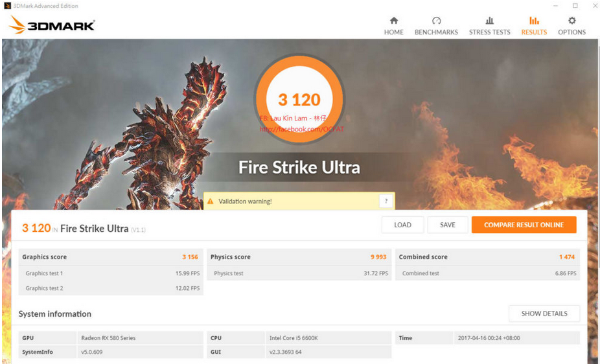Click the question mark help button
The height and width of the screenshot is (364, 600).
point(386,201)
